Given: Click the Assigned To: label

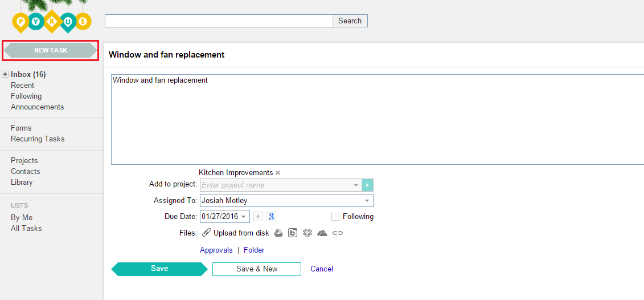Looking at the screenshot, I should point(175,201).
